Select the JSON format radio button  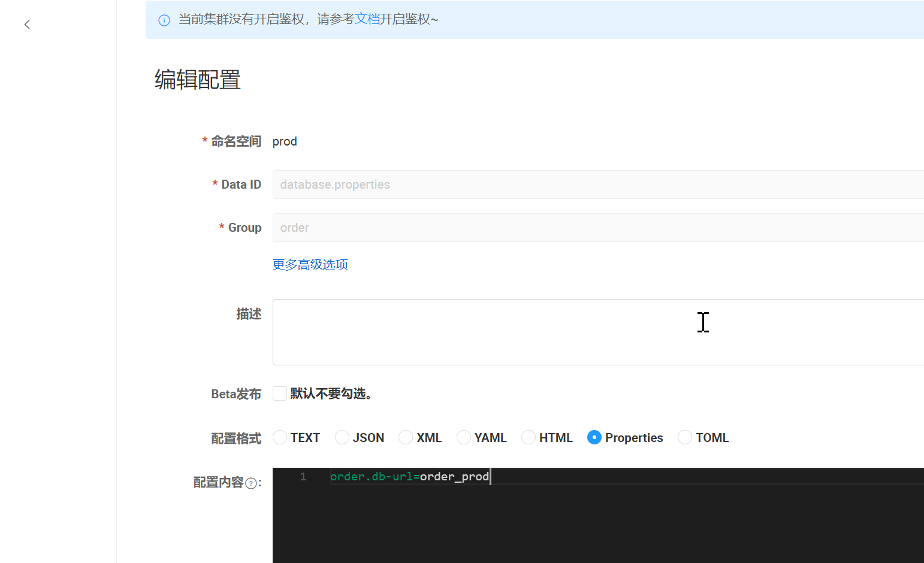click(x=342, y=437)
